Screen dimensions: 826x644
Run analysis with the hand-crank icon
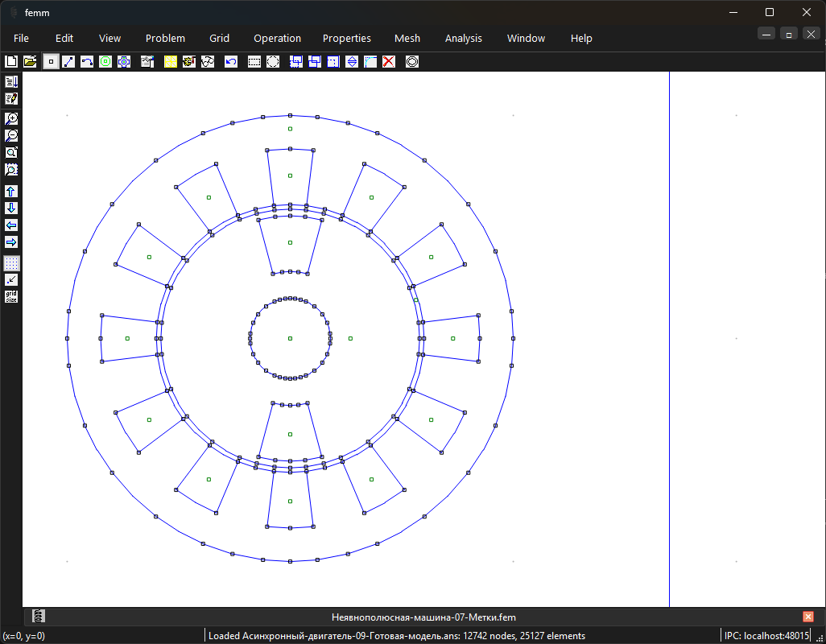[x=189, y=62]
